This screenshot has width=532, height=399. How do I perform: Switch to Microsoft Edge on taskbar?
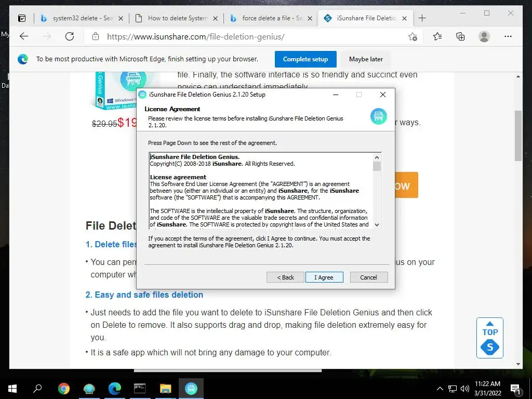tap(115, 389)
